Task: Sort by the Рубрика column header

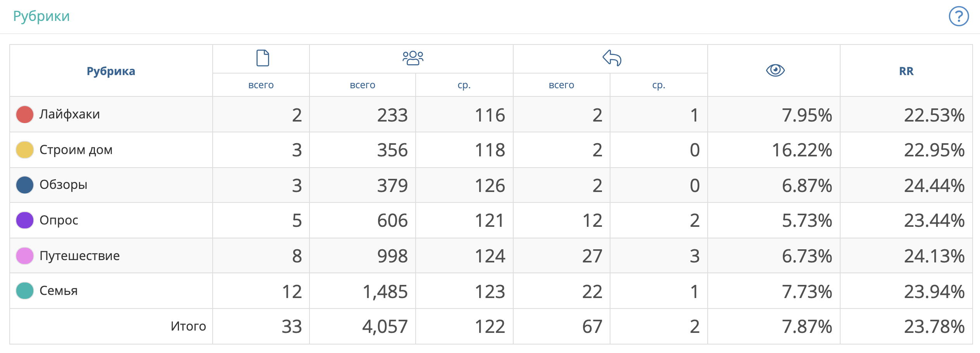Action: (x=111, y=71)
